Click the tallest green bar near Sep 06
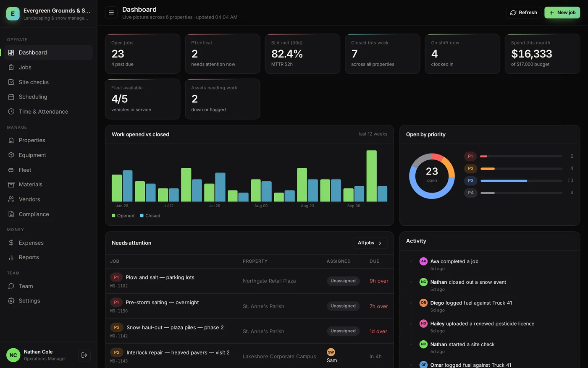The image size is (588, 368). pos(371,176)
